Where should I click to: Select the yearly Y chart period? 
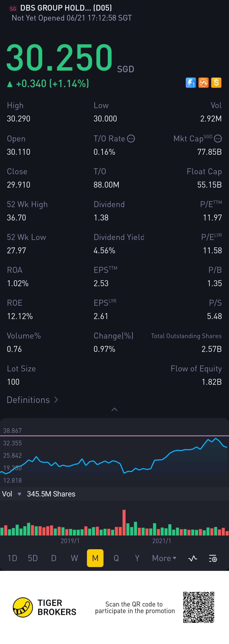pos(137,558)
